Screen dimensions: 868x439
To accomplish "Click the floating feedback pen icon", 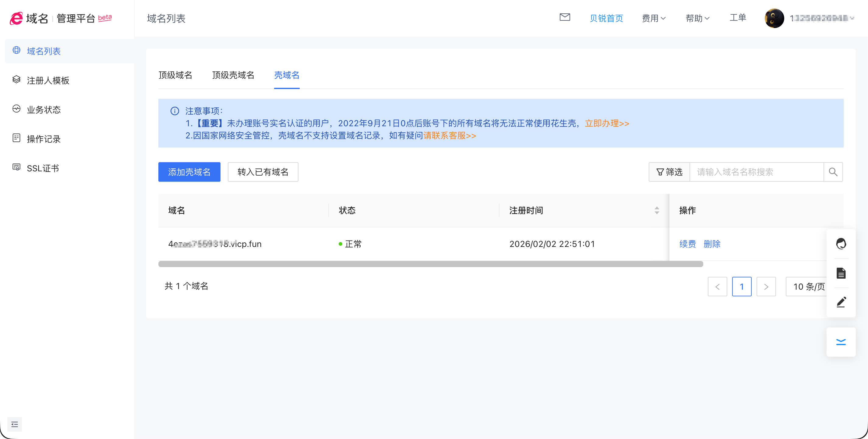I will point(841,302).
